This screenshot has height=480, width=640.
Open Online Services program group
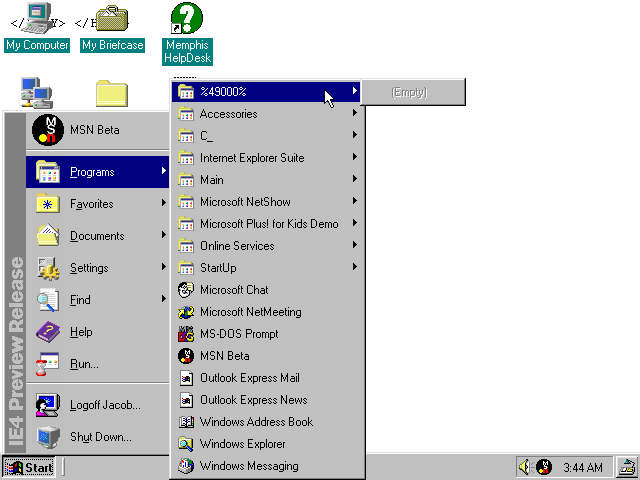click(x=267, y=246)
